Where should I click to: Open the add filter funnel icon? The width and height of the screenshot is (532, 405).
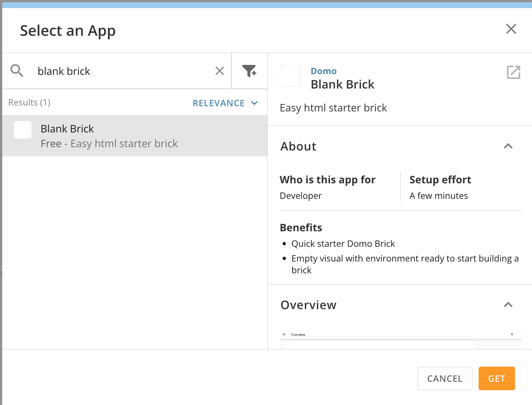(x=249, y=71)
